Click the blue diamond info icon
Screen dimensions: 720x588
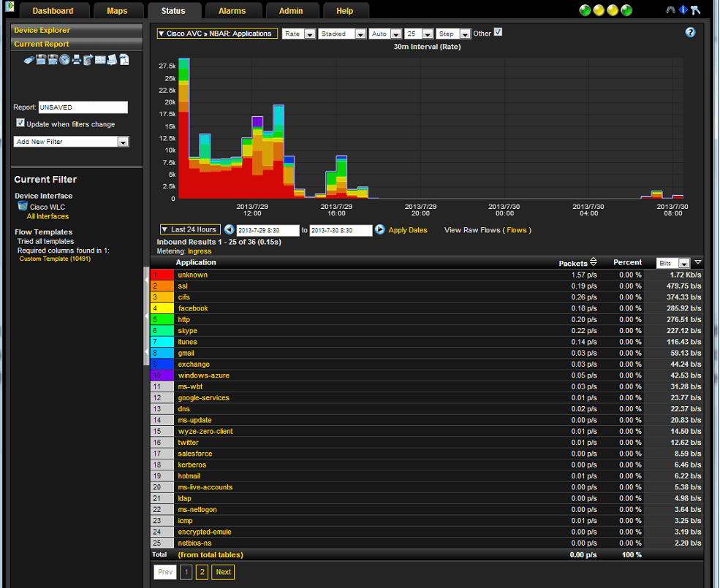click(683, 9)
